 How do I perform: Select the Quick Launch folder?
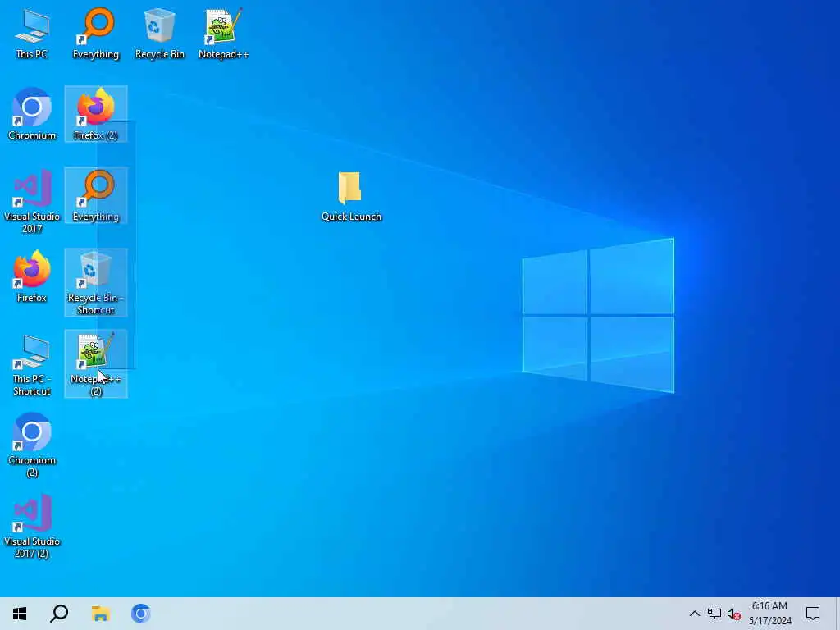point(351,196)
